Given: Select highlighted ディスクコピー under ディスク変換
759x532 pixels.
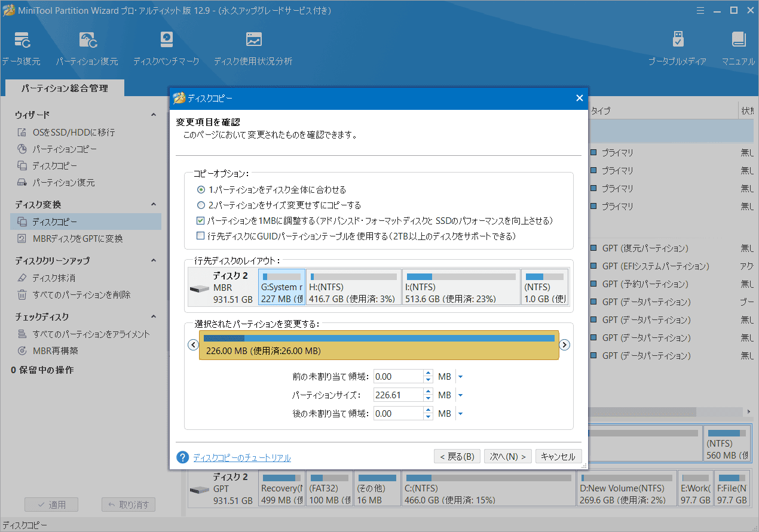Looking at the screenshot, I should point(86,222).
